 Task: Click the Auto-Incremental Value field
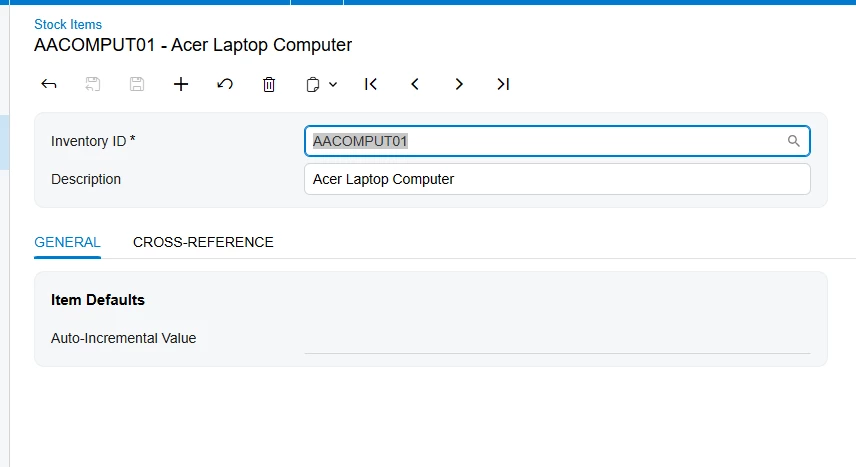tap(557, 339)
